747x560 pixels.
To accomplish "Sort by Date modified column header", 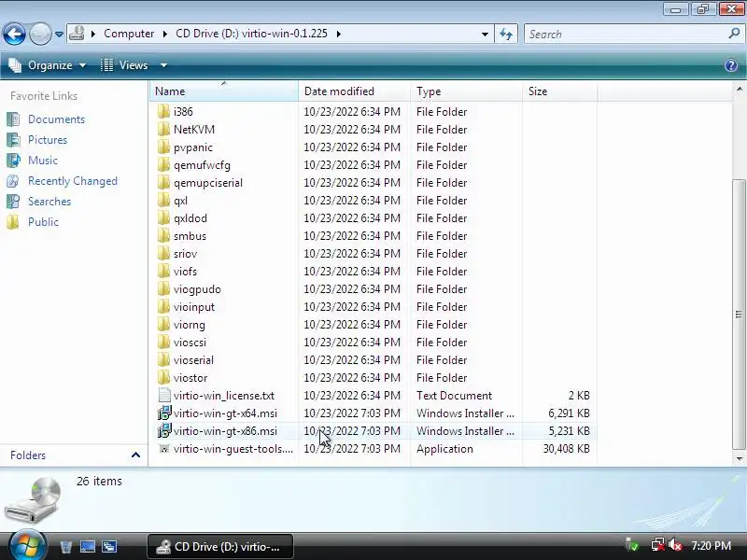I will 354,91.
